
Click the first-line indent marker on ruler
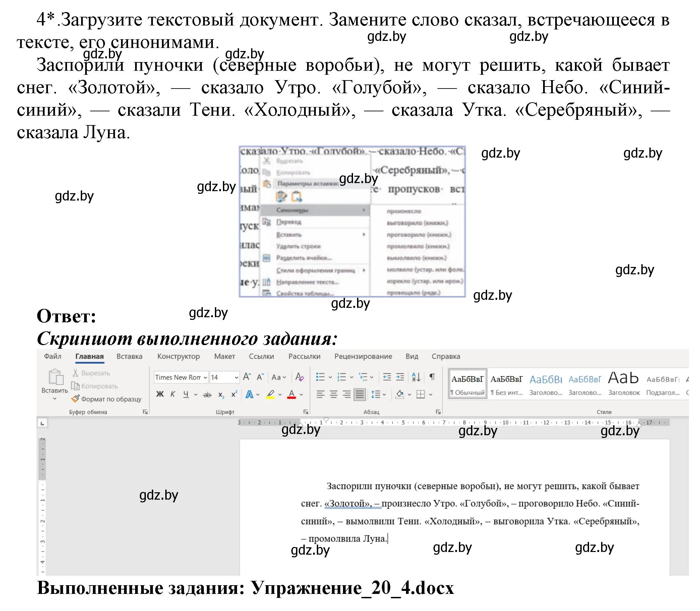coord(326,420)
